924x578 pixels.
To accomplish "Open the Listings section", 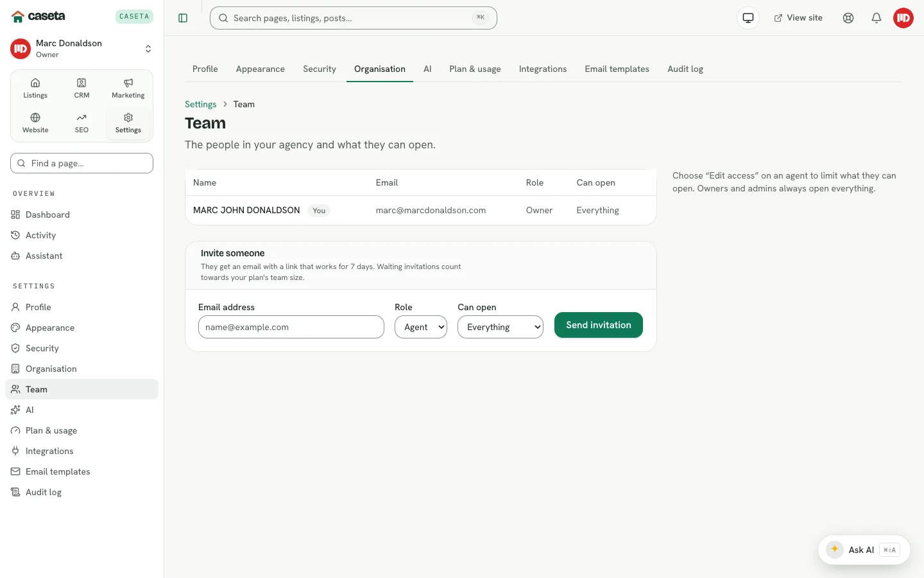I will (35, 89).
